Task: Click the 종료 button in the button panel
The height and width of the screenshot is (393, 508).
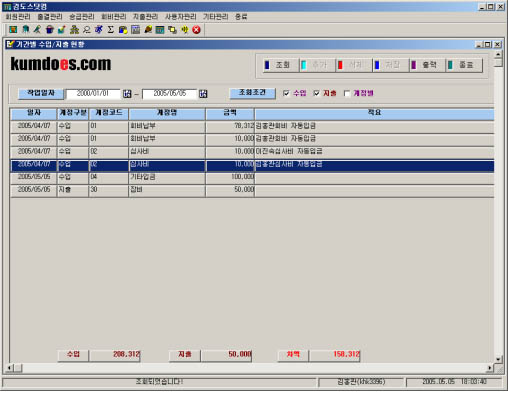Action: click(464, 65)
